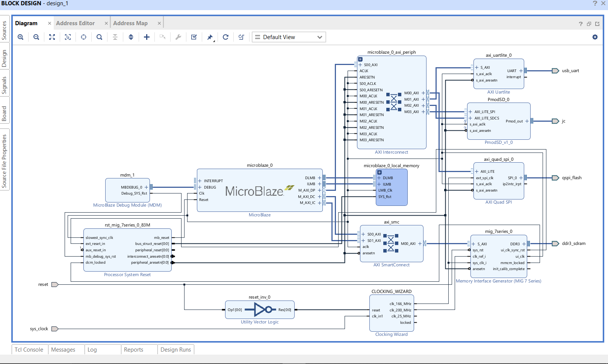Click the Expand All icon
Screen dimensions: 608x364
click(x=131, y=37)
